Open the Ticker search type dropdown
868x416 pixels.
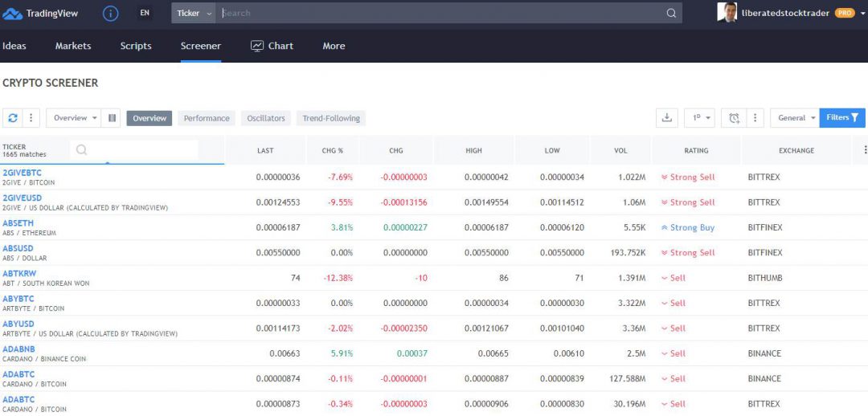point(194,14)
